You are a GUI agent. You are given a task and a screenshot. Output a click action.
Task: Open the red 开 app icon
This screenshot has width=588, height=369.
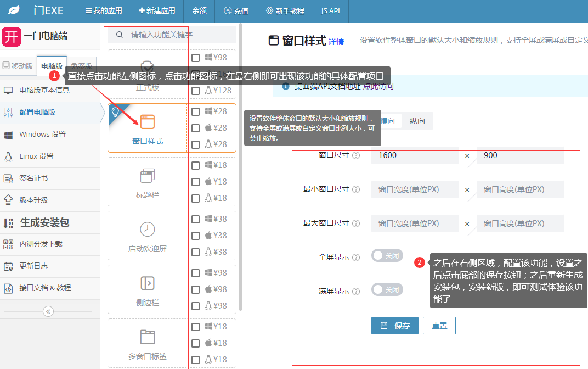(x=12, y=36)
